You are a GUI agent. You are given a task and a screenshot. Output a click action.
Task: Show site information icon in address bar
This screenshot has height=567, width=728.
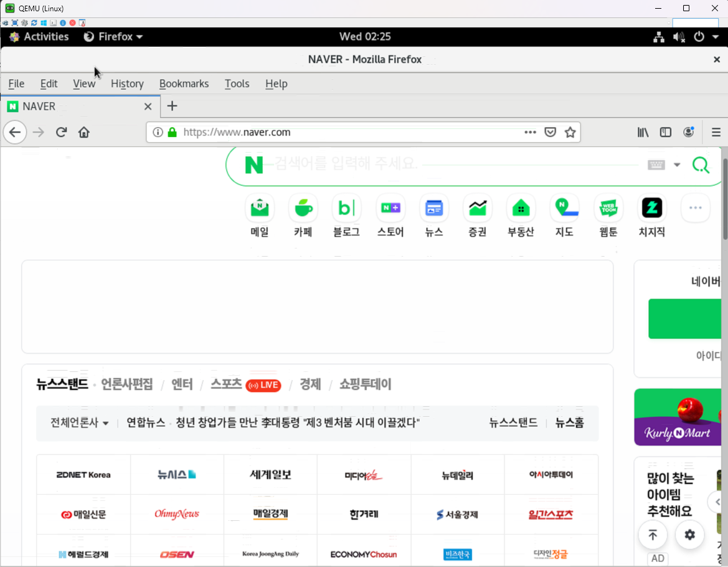(158, 132)
